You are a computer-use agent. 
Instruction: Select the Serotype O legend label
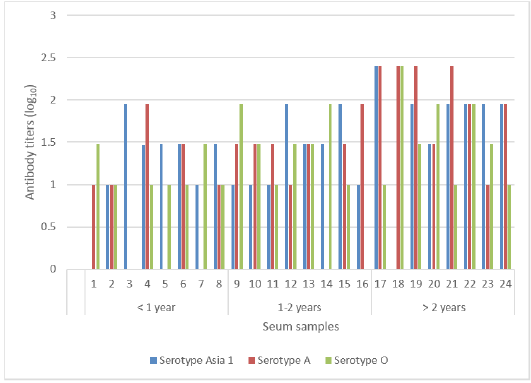[x=361, y=360]
